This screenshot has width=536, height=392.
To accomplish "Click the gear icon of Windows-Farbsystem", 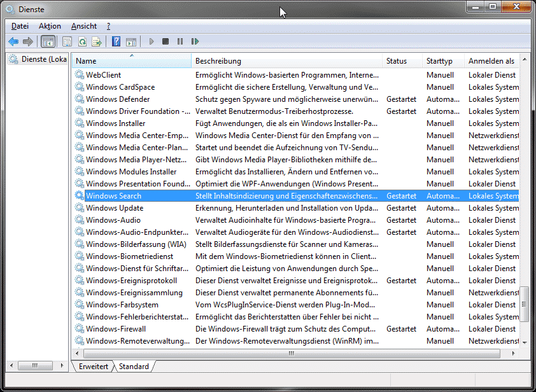I will [x=80, y=304].
